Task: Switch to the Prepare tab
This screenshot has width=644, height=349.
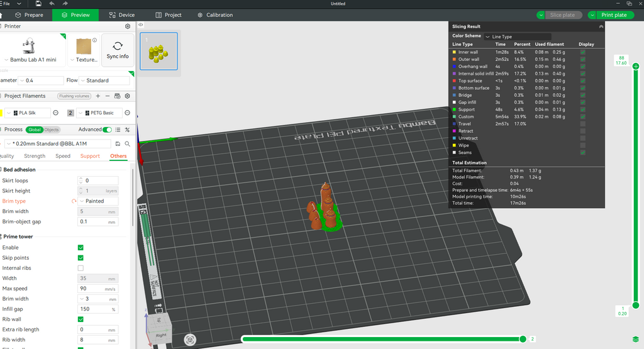Action: (x=29, y=15)
